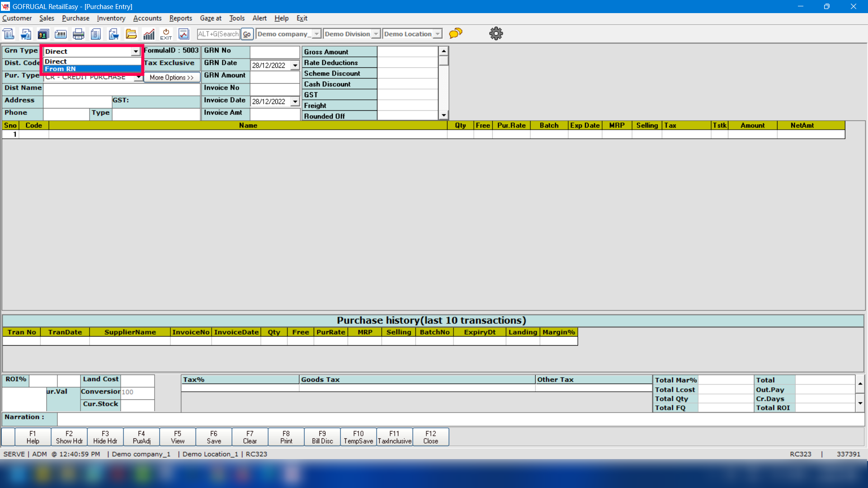Expand the Demo company dropdown

point(316,34)
